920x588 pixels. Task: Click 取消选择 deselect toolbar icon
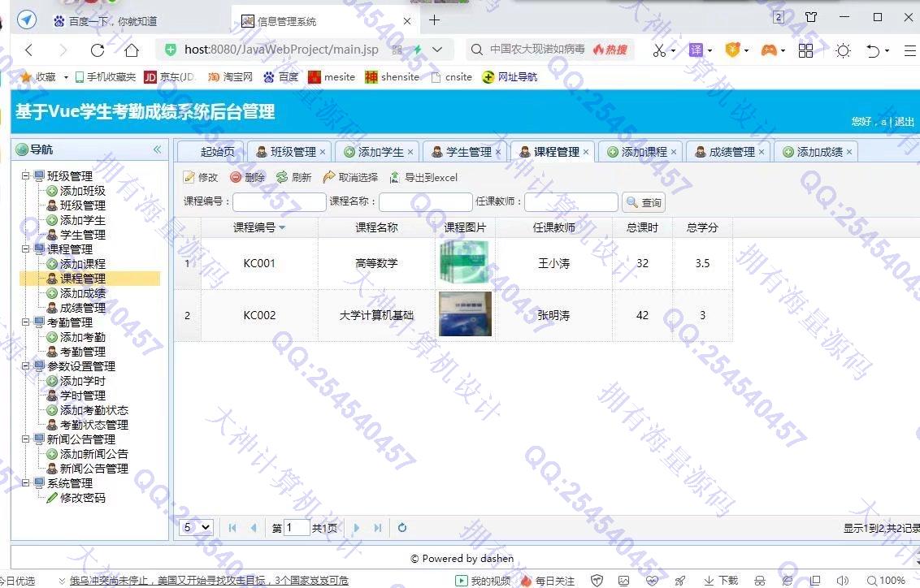point(329,177)
